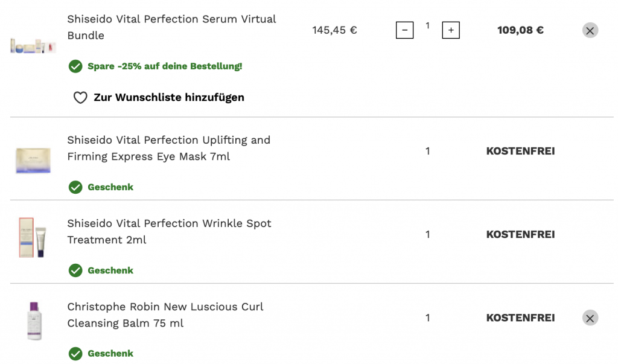Decrease the Serum Bundle quantity
This screenshot has width=618, height=364.
coord(404,30)
